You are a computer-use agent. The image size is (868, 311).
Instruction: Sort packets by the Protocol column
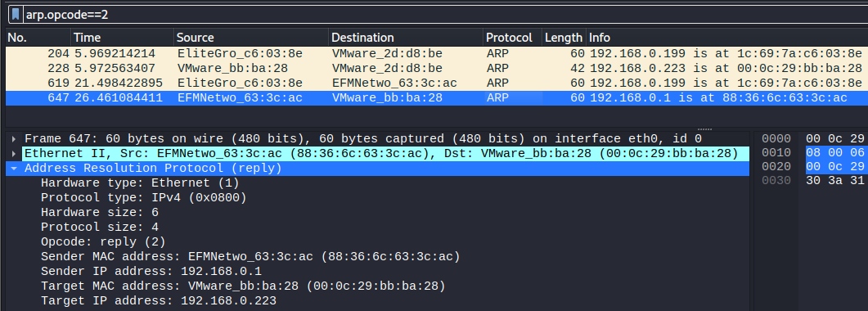click(512, 38)
